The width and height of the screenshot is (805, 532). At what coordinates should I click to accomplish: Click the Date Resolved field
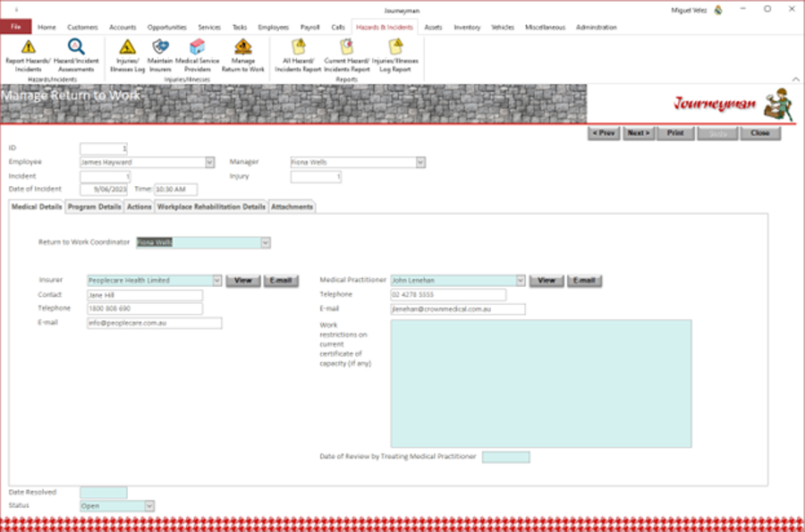pyautogui.click(x=104, y=493)
